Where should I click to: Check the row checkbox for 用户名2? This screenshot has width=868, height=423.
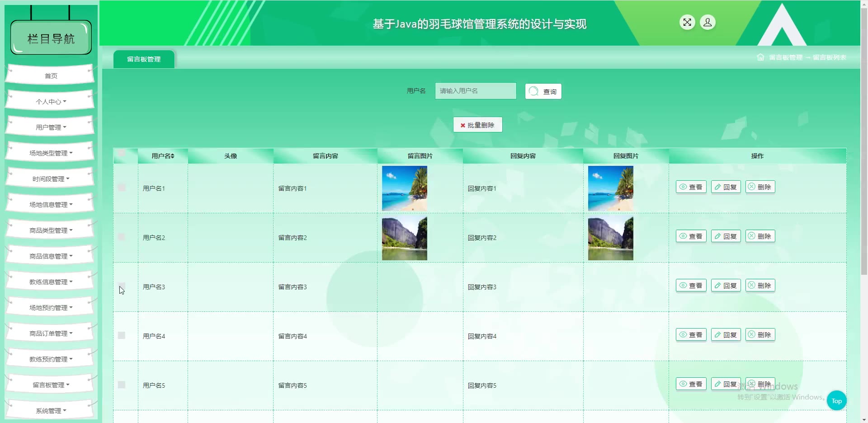click(x=122, y=236)
